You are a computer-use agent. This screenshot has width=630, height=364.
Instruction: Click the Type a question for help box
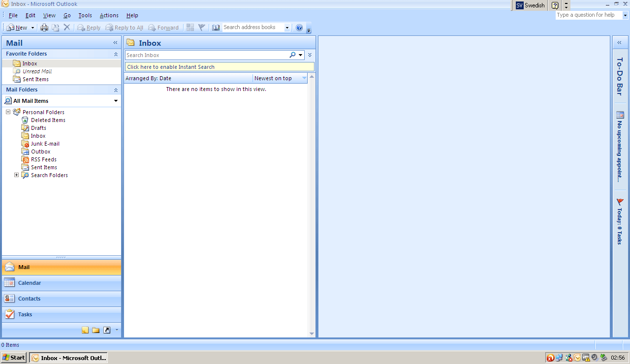(589, 15)
